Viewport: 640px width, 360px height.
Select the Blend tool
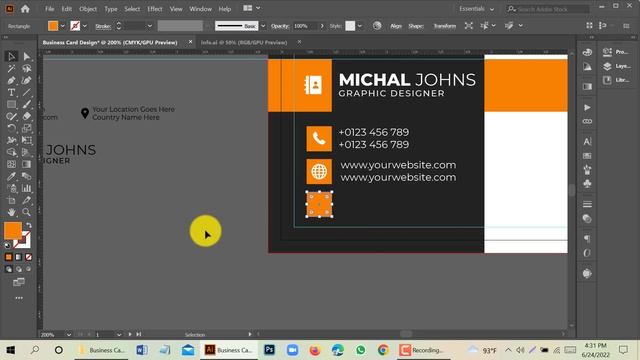pyautogui.click(x=27, y=176)
